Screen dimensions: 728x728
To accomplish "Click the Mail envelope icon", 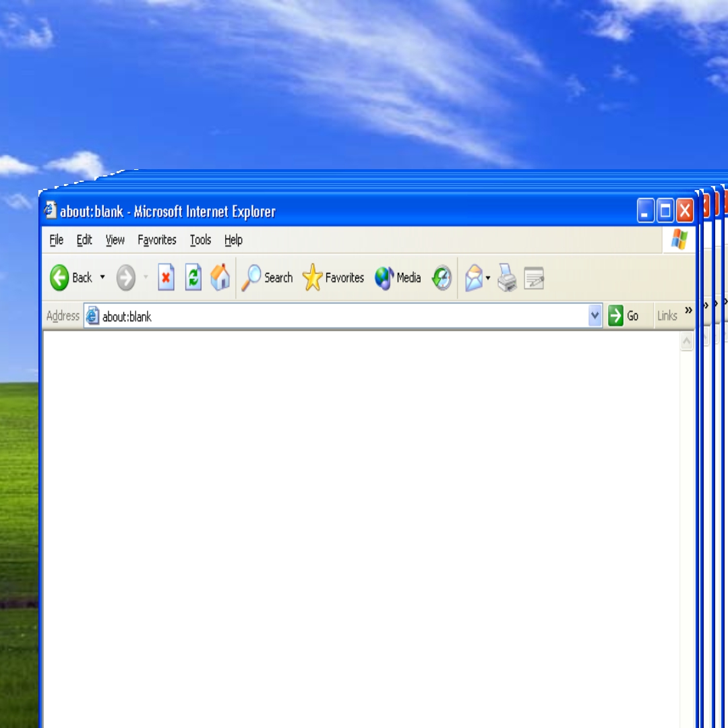I will [474, 278].
